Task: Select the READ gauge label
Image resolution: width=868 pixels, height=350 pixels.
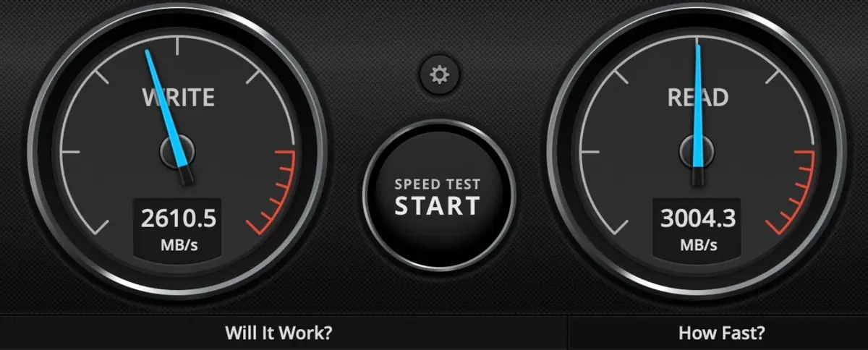Action: pos(697,97)
